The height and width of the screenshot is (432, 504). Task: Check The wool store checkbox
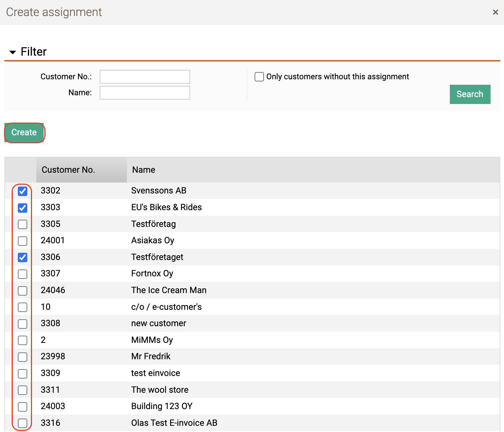[x=23, y=390]
